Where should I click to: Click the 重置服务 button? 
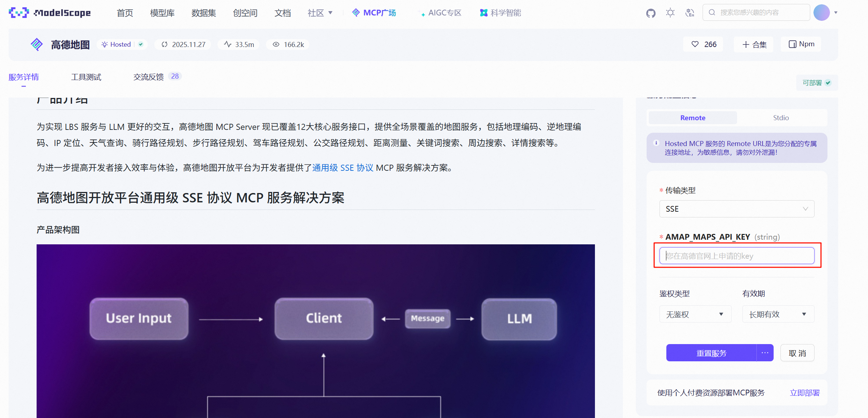tap(711, 353)
